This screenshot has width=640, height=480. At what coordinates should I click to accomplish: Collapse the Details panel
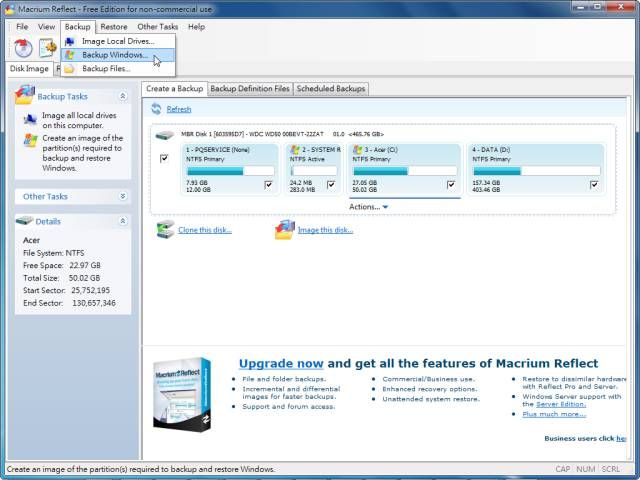(x=123, y=221)
